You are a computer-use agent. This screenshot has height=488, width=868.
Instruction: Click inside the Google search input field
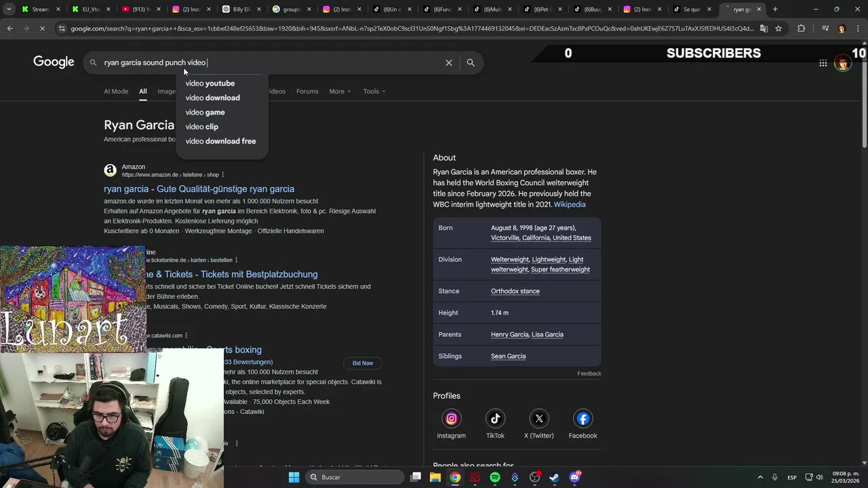coord(271,62)
